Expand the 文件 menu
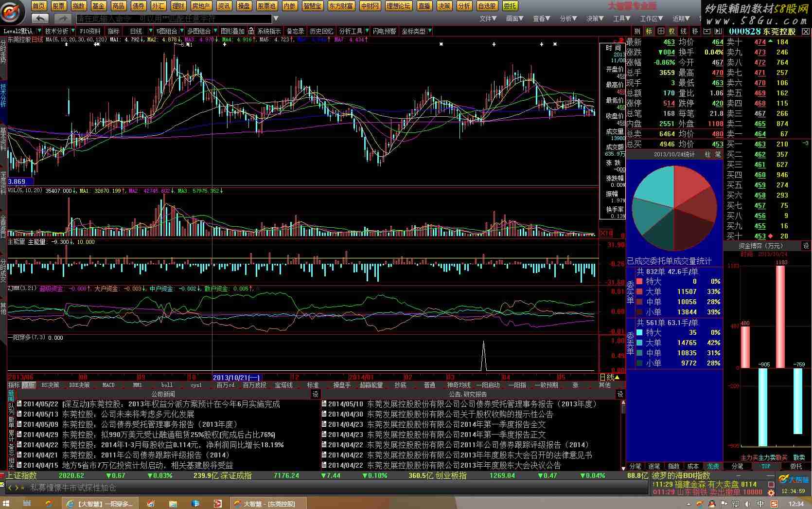Screen dimensions: 812x509 [x=488, y=18]
